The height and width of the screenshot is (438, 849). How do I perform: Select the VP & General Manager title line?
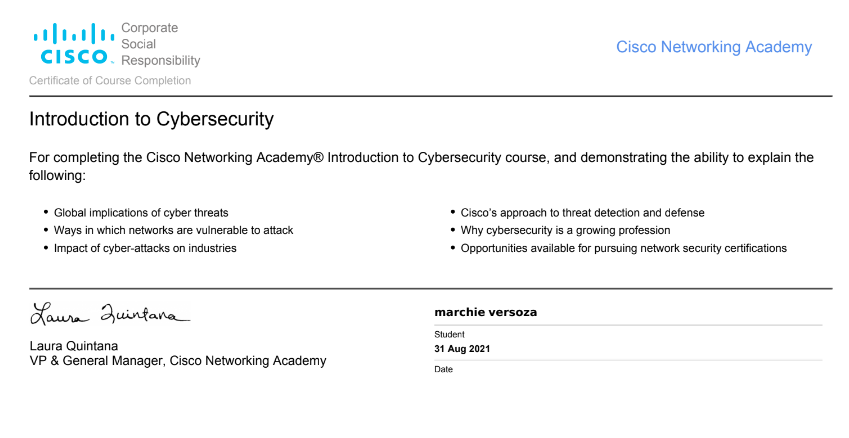point(178,361)
